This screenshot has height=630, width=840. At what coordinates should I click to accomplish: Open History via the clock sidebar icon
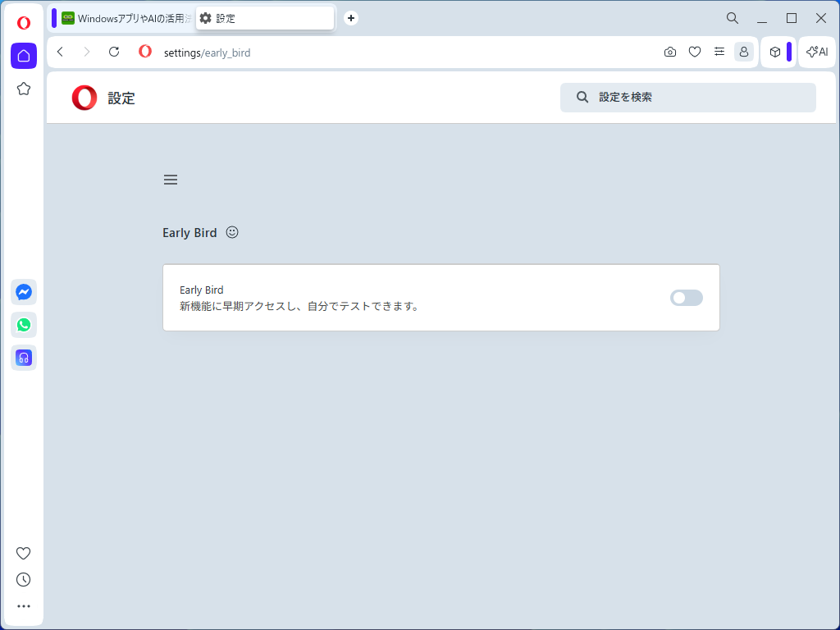23,579
